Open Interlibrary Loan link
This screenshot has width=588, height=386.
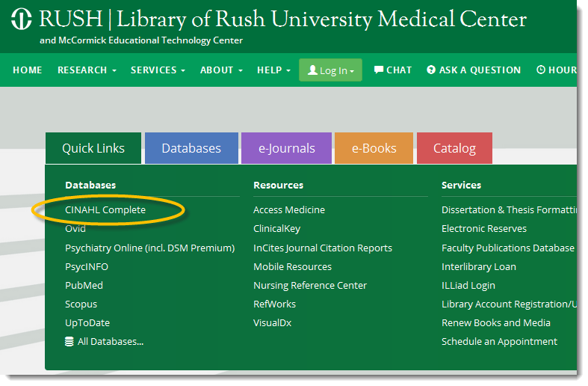[x=479, y=267]
